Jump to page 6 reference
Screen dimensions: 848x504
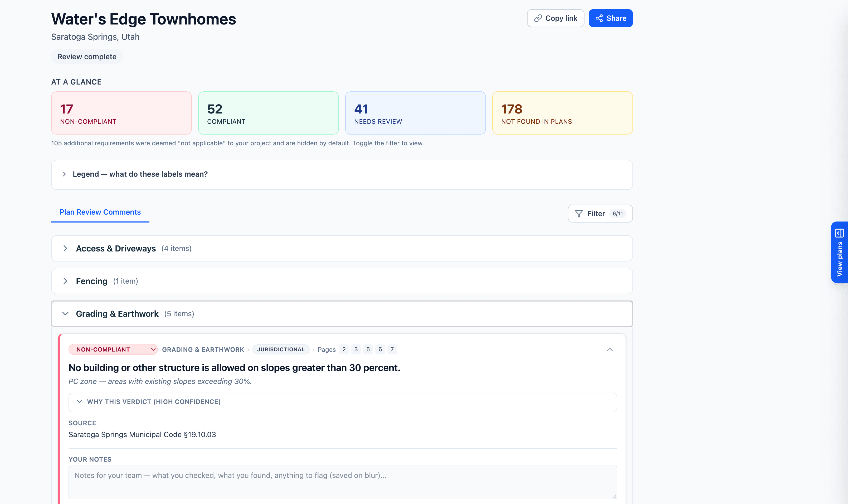380,349
